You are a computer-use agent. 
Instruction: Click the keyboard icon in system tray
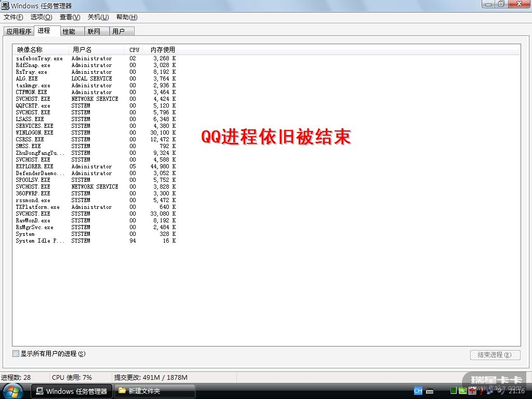[x=430, y=391]
